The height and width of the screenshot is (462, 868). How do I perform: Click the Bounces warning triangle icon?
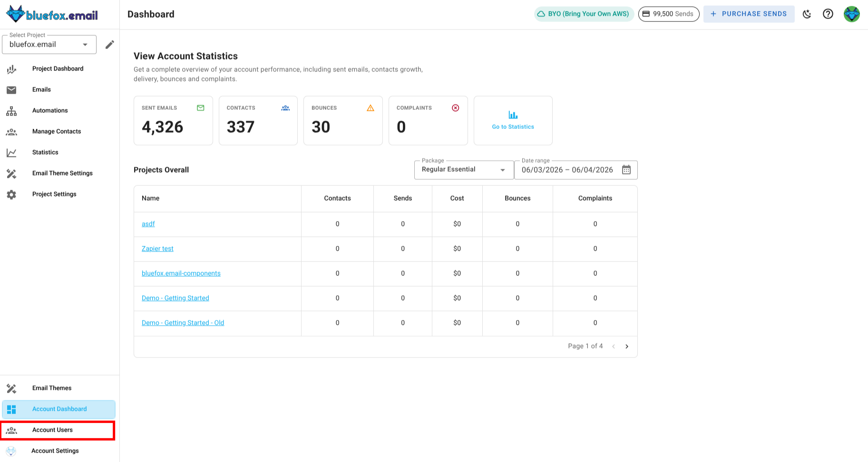click(371, 108)
